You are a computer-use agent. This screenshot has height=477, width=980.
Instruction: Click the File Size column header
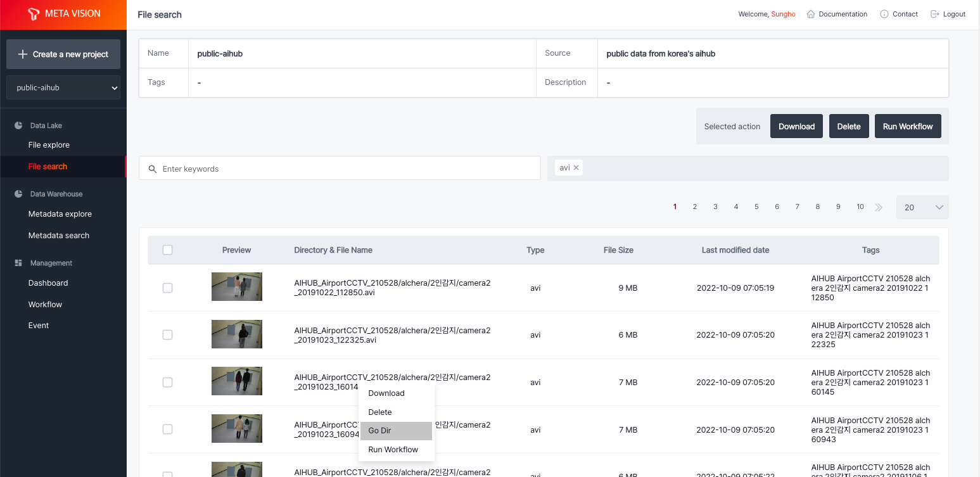(x=618, y=250)
